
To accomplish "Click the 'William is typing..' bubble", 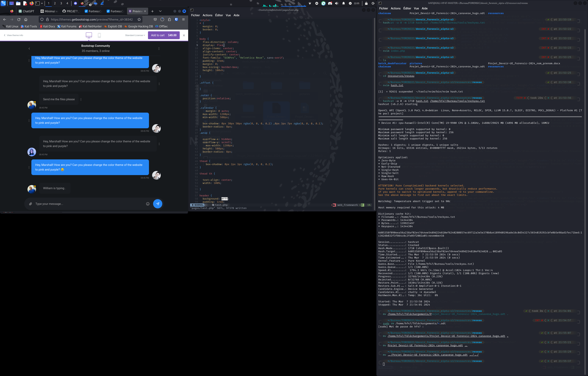I will pos(55,188).
